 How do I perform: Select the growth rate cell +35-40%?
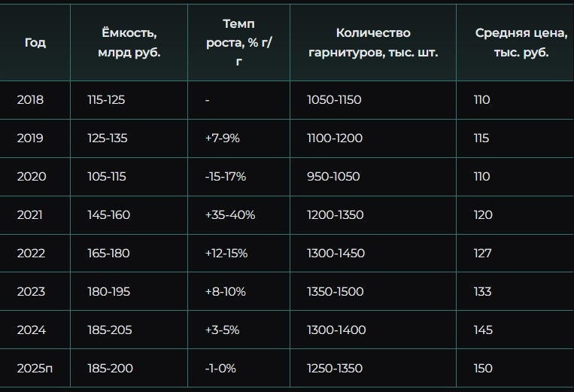click(229, 215)
